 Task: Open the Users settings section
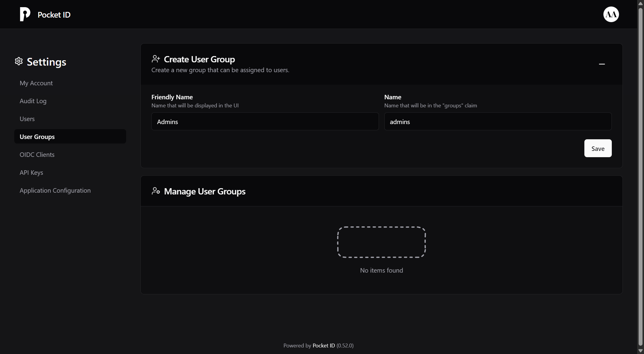click(27, 119)
